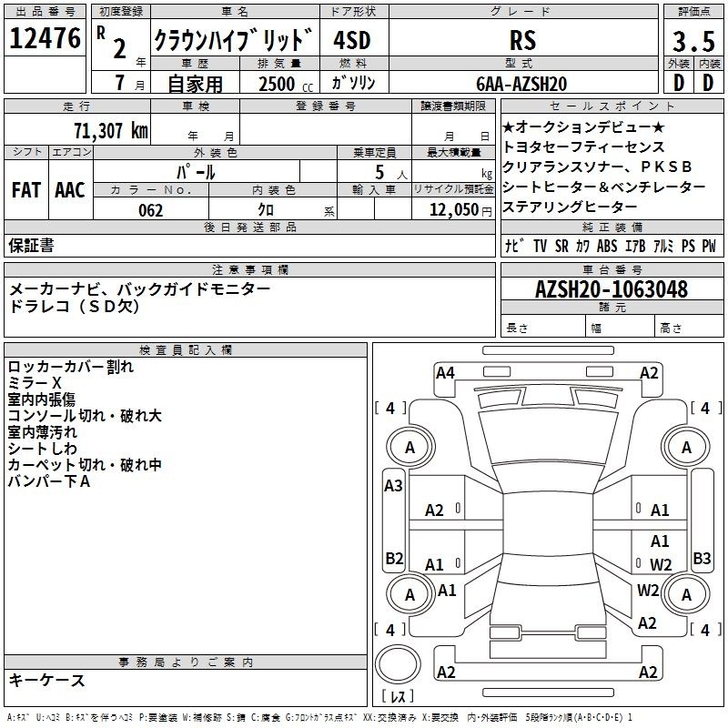
Task: Click the B2 damage mark on left side
Action: [394, 558]
